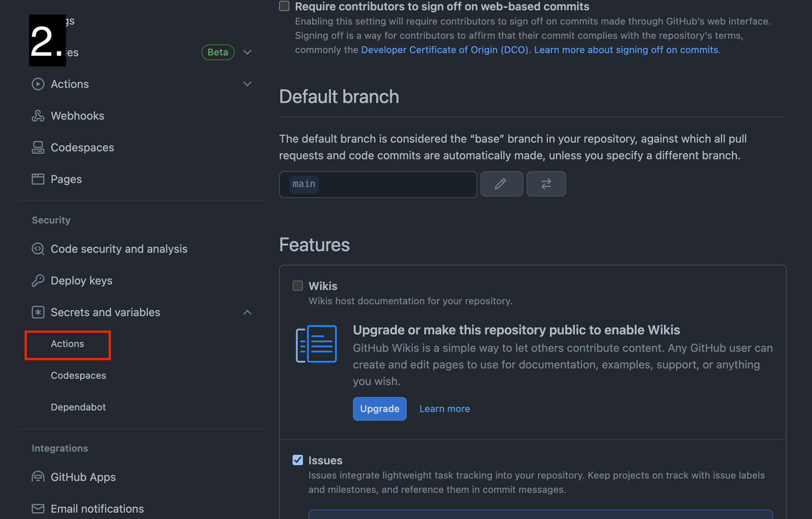Click the Email notifications envelope icon
The width and height of the screenshot is (812, 519).
pyautogui.click(x=38, y=508)
